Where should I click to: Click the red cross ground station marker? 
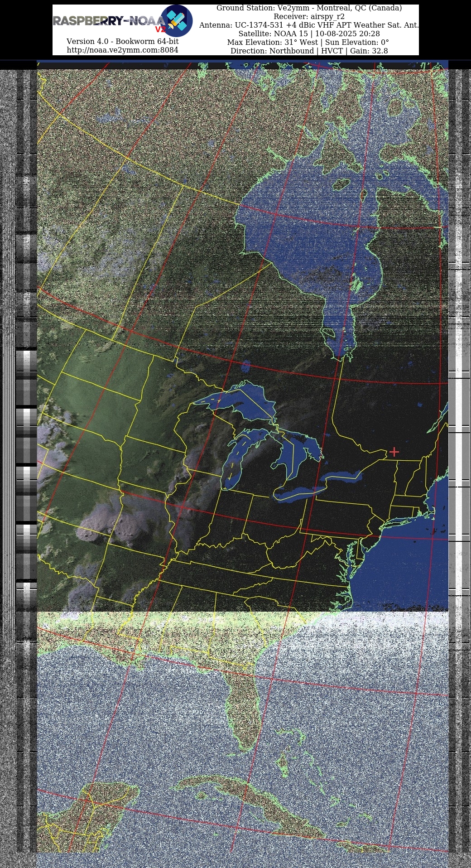coord(394,452)
